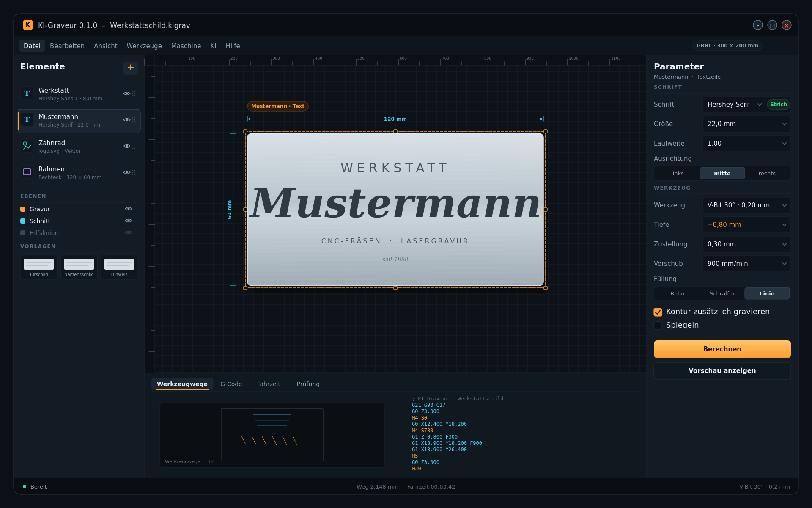This screenshot has width=812, height=508.
Task: Click Vorschau anzeigen button
Action: tap(722, 371)
